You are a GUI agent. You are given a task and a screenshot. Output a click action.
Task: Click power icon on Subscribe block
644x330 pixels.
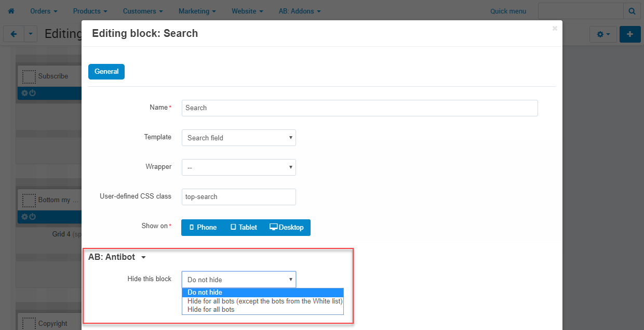point(32,93)
